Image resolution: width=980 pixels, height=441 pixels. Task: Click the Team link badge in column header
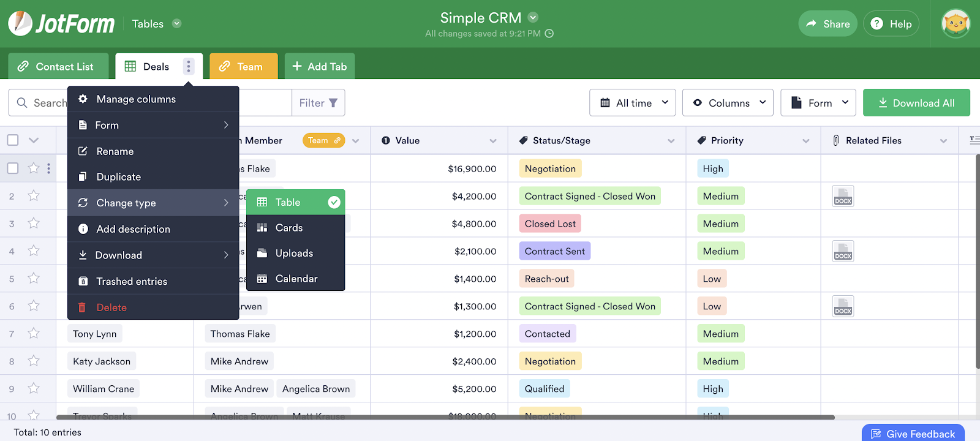pos(324,141)
